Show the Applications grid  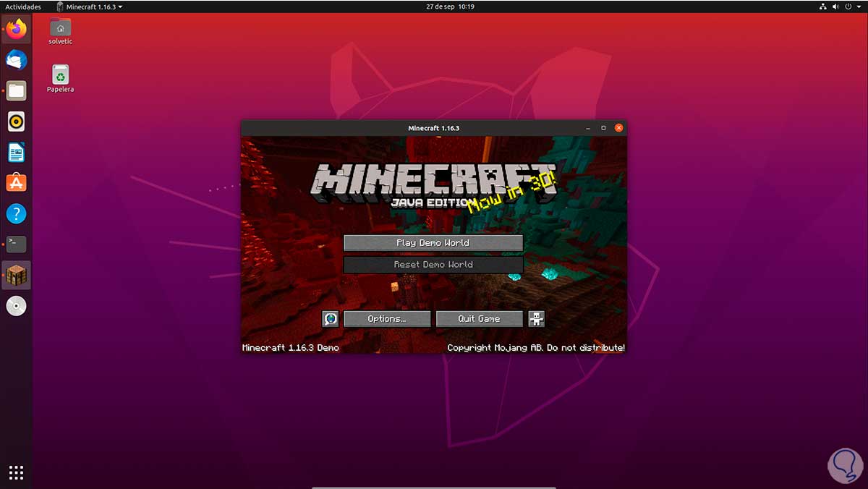point(16,472)
